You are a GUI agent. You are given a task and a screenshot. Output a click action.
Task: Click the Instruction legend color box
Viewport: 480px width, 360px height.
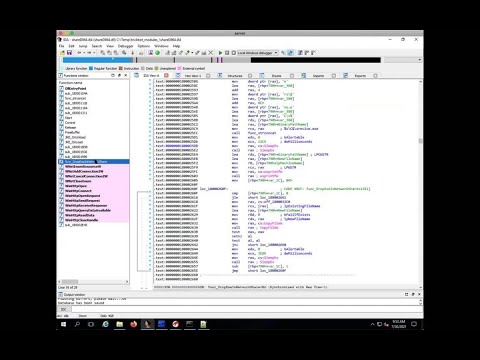pyautogui.click(x=121, y=68)
